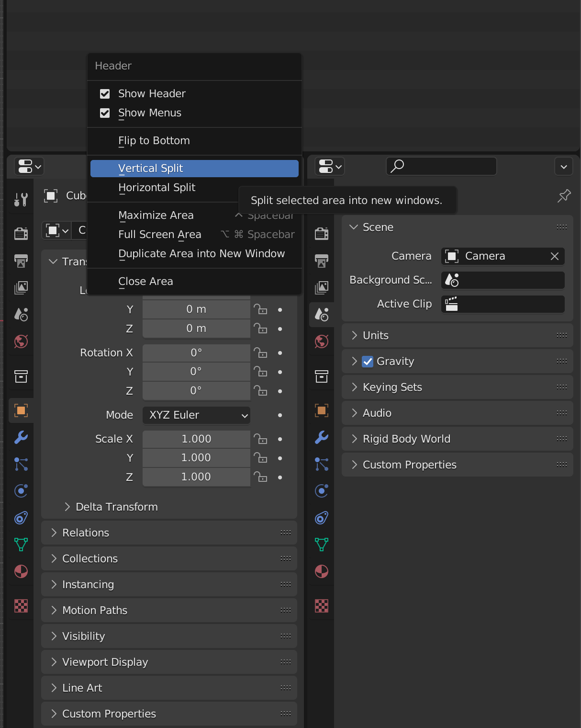Open the Texture checker tab in the left editor
581x728 pixels.
coord(21,606)
